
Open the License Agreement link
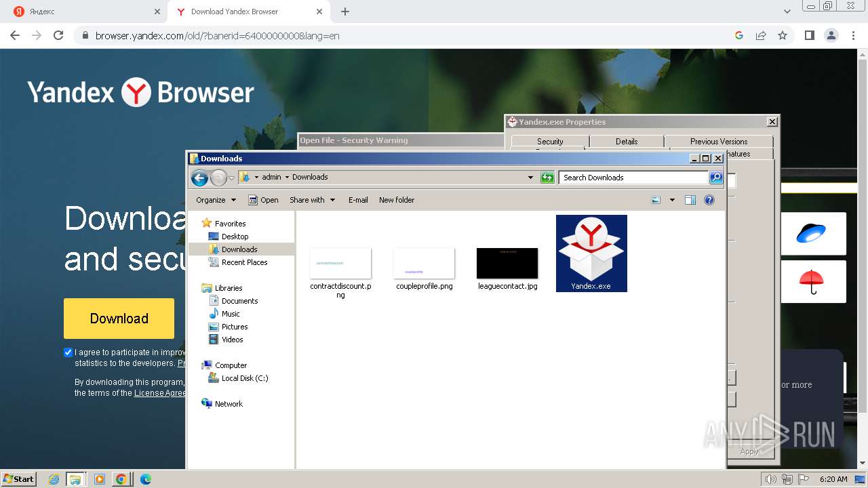click(160, 393)
